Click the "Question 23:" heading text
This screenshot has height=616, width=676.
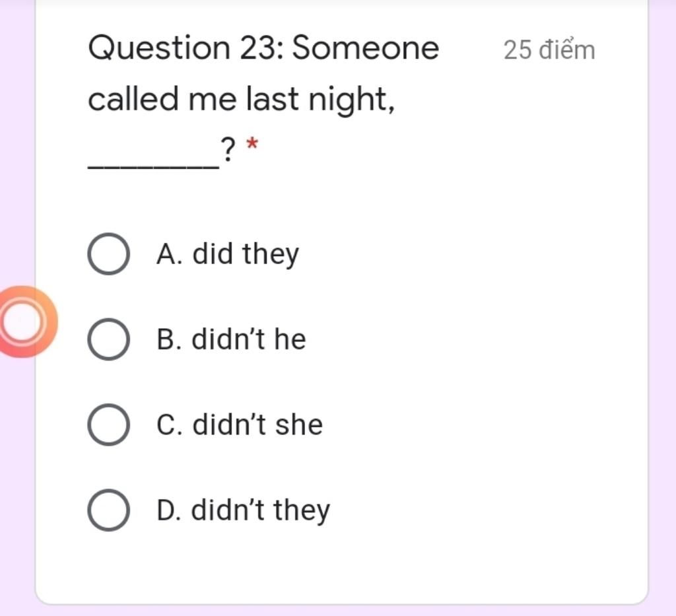tap(186, 48)
